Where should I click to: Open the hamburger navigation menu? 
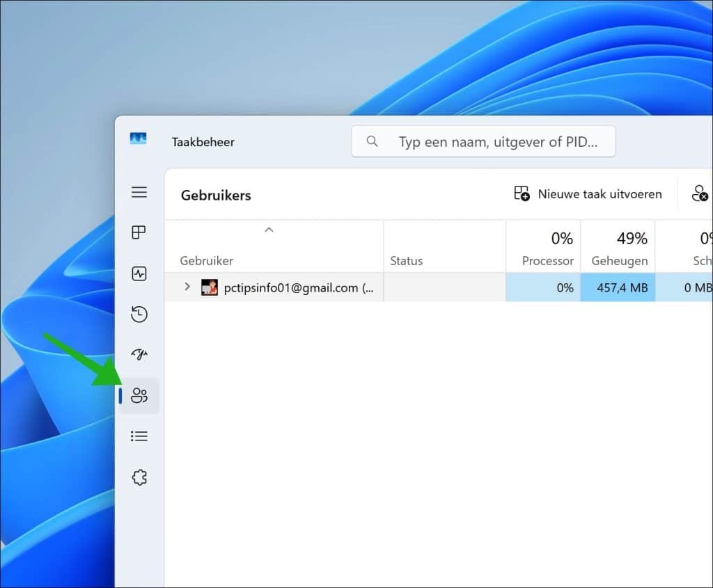[139, 192]
